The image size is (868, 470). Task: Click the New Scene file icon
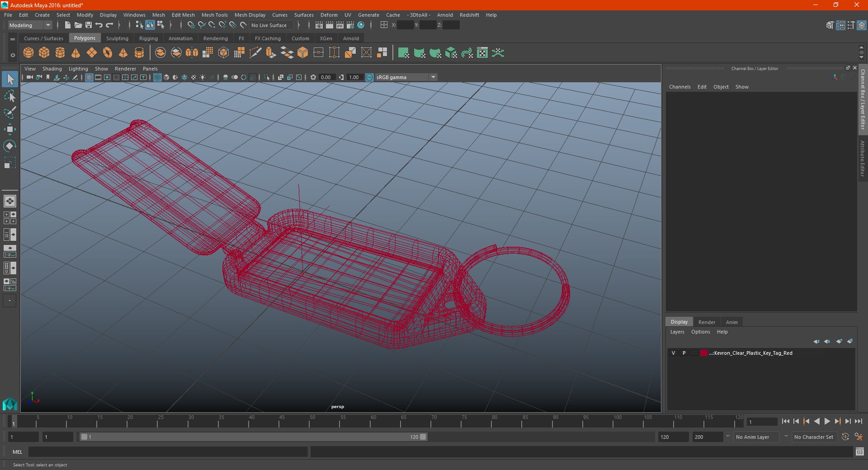[x=68, y=25]
